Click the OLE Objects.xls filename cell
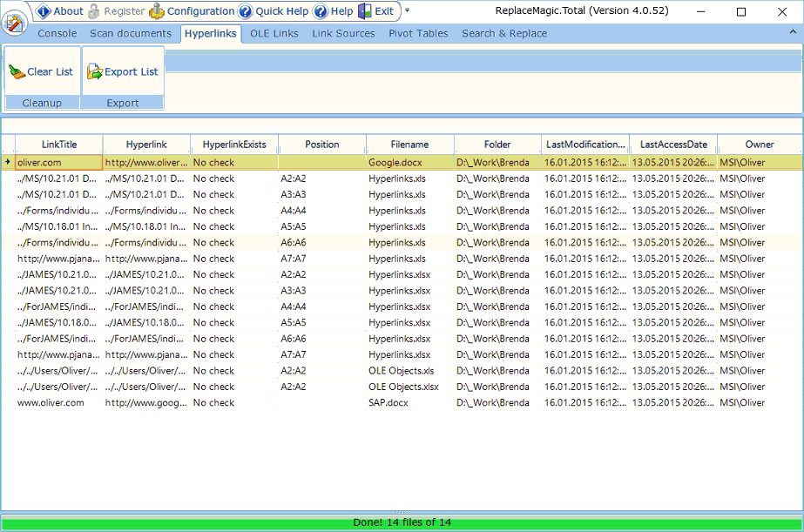 pos(409,371)
